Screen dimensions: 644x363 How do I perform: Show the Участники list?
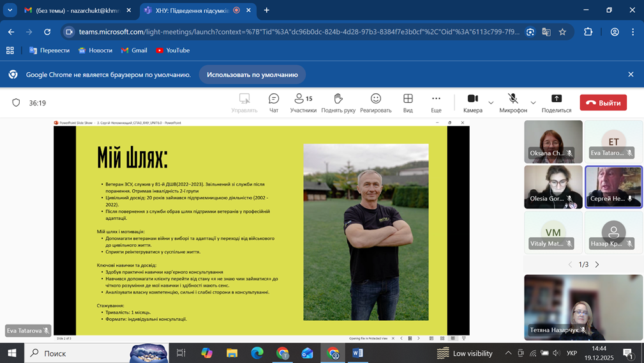point(303,102)
